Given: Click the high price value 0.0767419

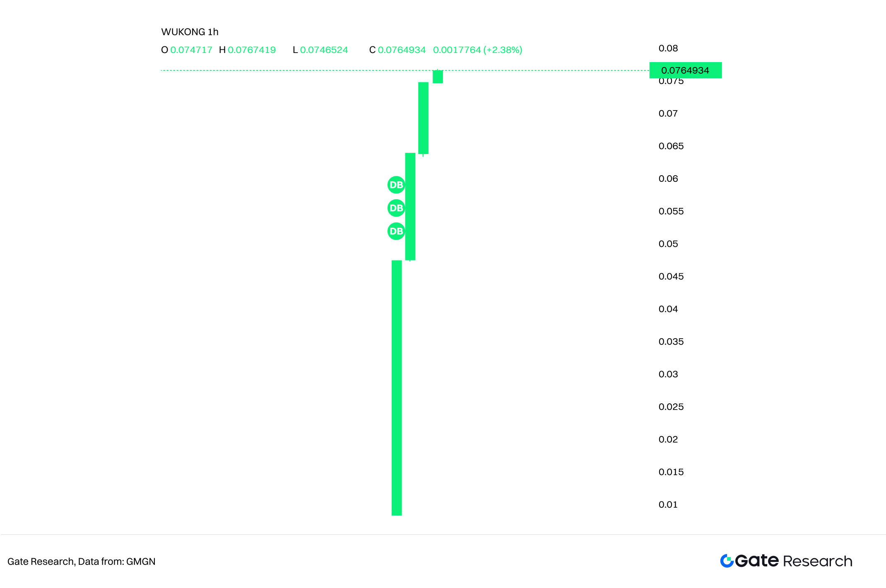Looking at the screenshot, I should pyautogui.click(x=252, y=50).
